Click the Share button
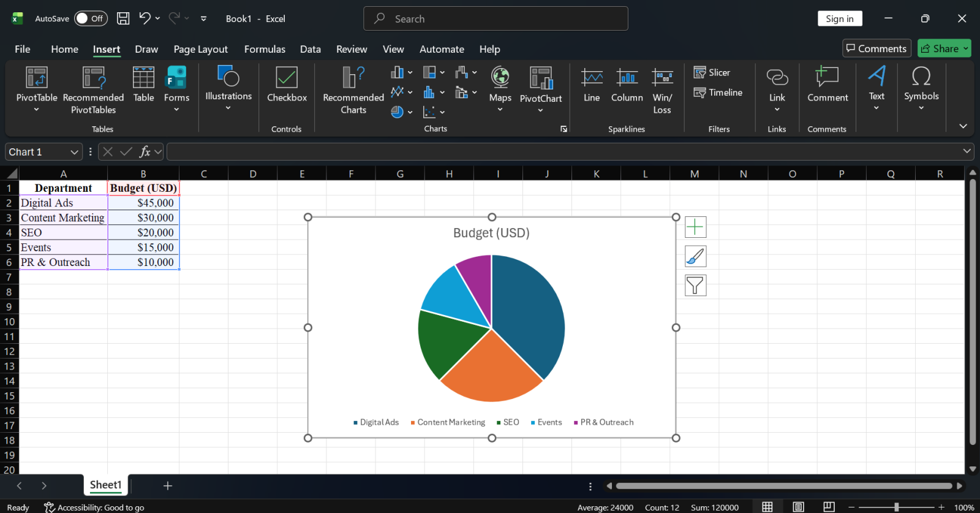 [x=944, y=48]
